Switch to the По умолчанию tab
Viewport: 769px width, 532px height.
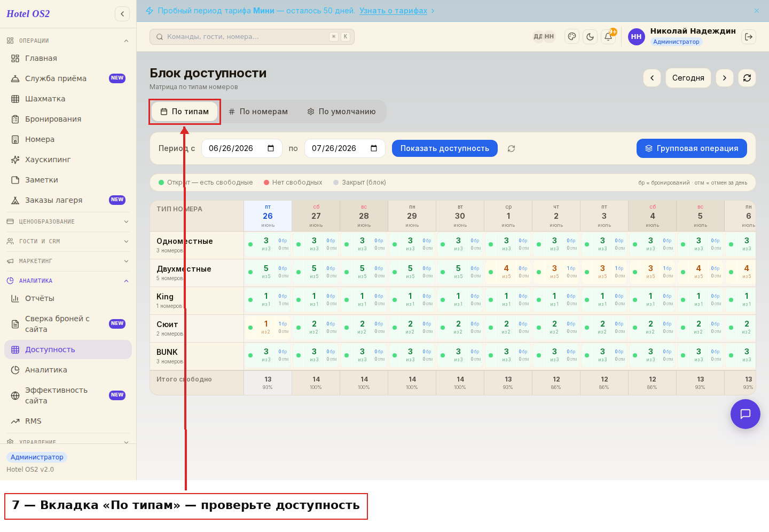tap(342, 112)
